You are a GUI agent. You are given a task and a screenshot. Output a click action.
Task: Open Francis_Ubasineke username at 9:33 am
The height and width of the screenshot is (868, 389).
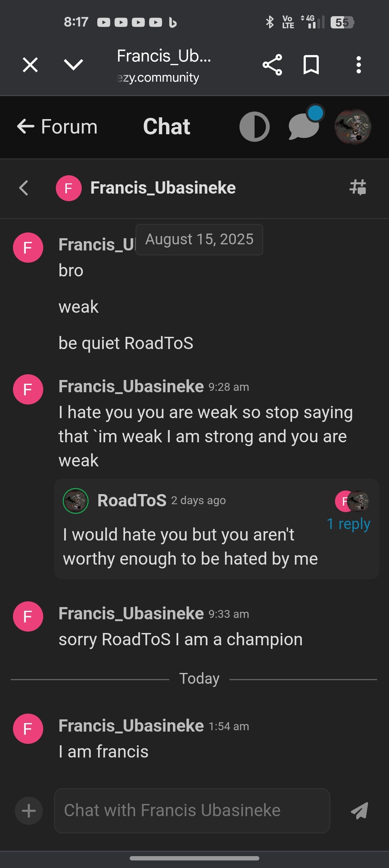click(131, 614)
